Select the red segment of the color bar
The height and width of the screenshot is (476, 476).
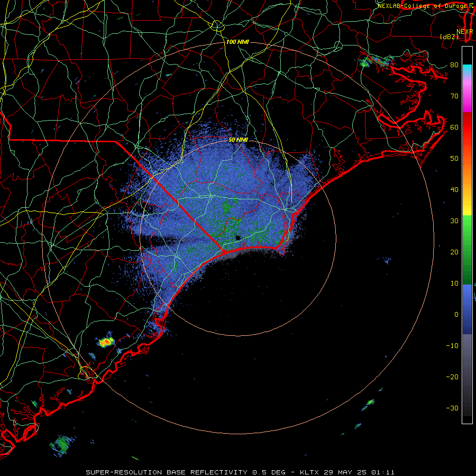(467, 127)
